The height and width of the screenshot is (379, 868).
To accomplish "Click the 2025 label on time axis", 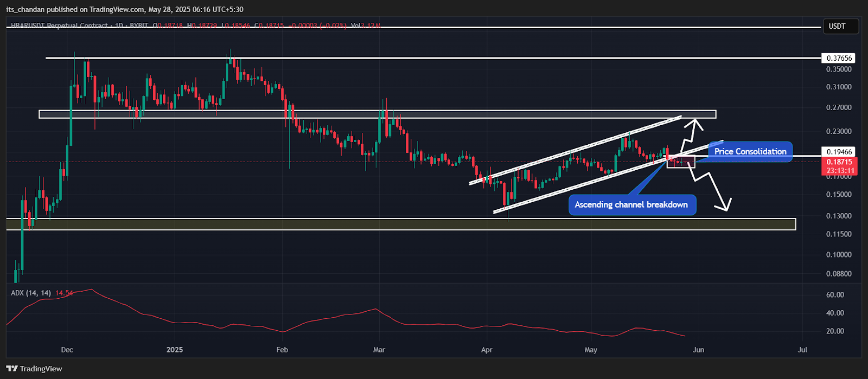I will pos(175,350).
